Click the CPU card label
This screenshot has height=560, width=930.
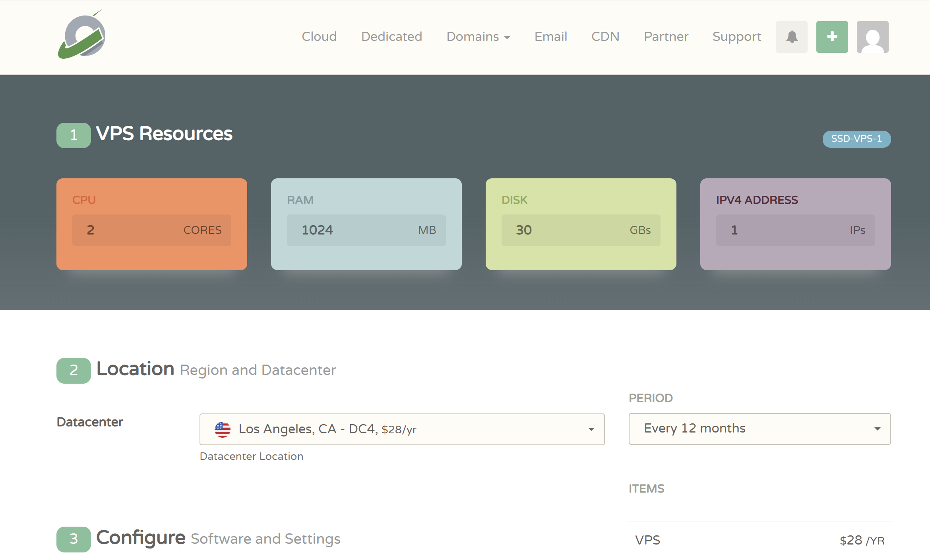coord(84,200)
